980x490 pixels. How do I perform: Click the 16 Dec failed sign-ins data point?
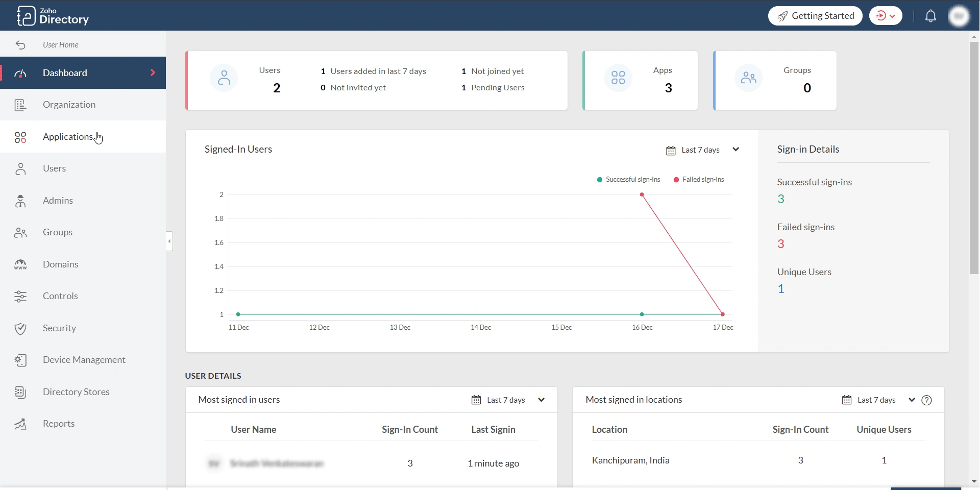pos(642,194)
